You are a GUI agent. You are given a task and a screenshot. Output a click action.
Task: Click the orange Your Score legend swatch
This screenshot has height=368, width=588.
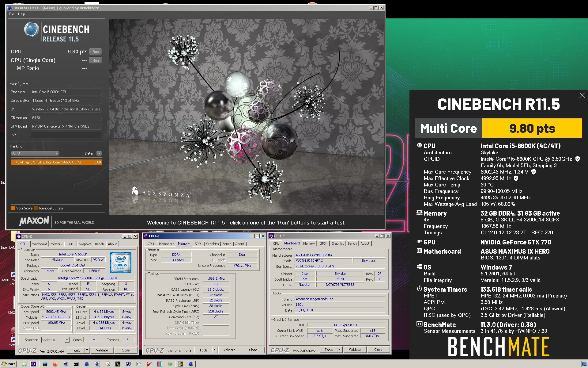click(13, 208)
